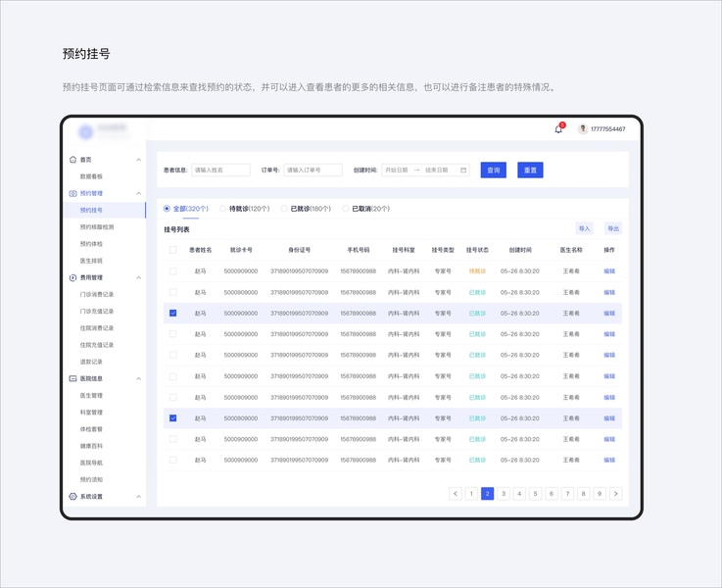This screenshot has width=722, height=588.
Task: Go to page 6 in pagination
Action: 552,494
